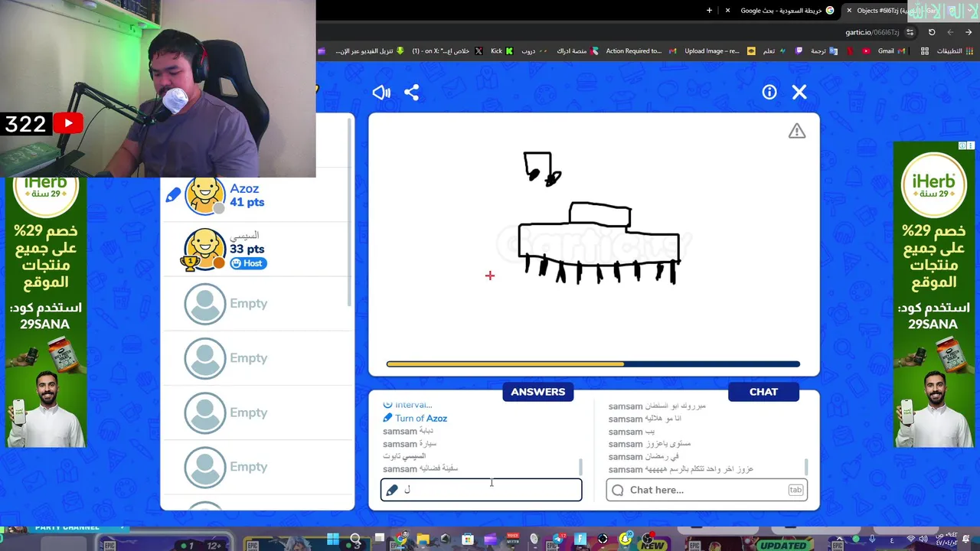Close the right ad with its X marker
Image resolution: width=980 pixels, height=551 pixels.
971,145
